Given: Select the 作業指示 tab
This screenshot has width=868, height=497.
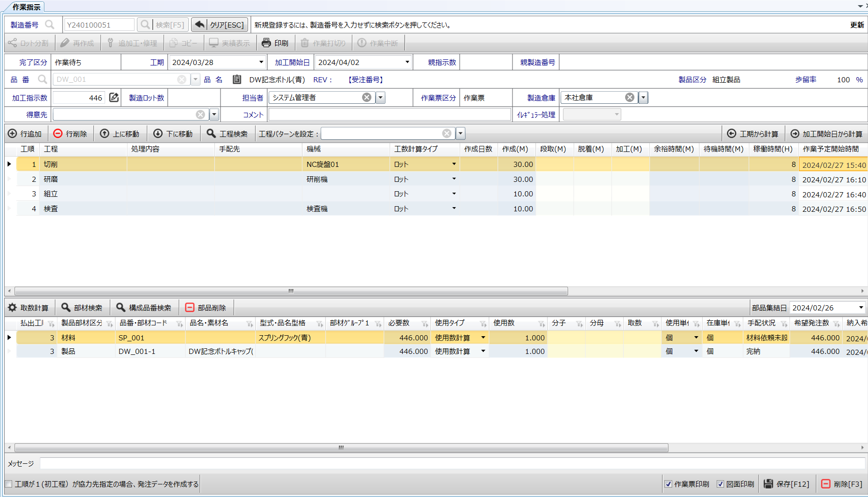Looking at the screenshot, I should click(26, 7).
